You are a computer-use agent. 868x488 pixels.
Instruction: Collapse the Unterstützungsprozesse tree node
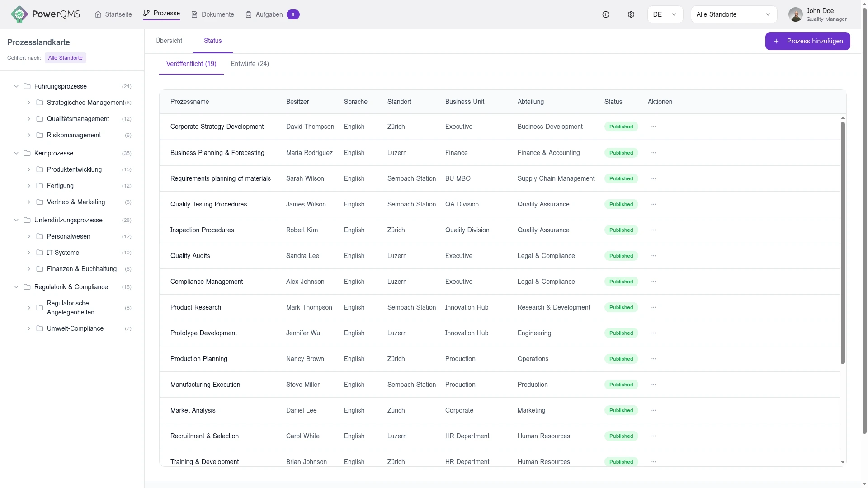tap(16, 220)
